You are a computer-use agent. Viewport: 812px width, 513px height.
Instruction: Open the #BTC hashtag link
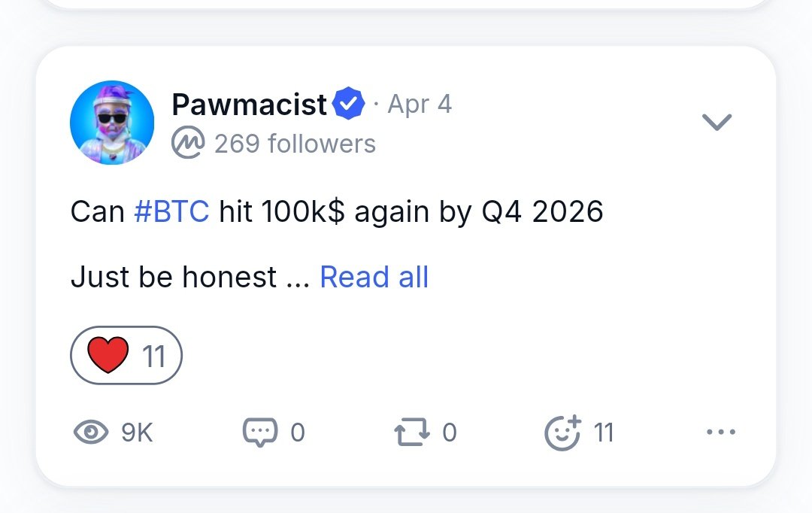point(171,212)
